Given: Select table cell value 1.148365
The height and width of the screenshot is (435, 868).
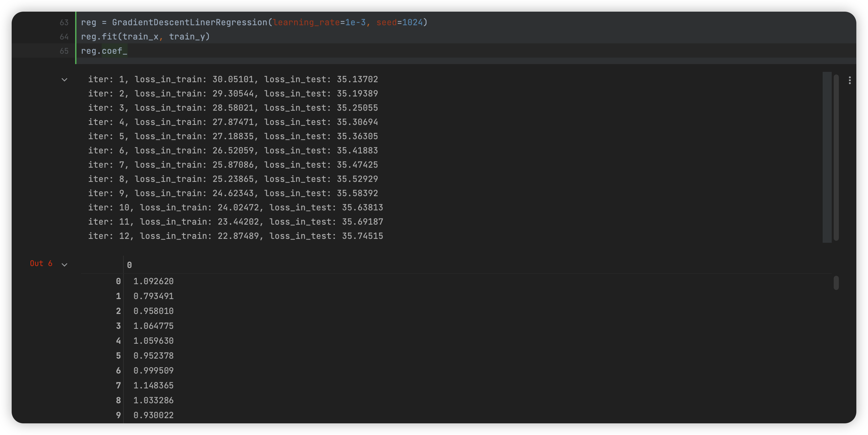Looking at the screenshot, I should click(x=153, y=385).
